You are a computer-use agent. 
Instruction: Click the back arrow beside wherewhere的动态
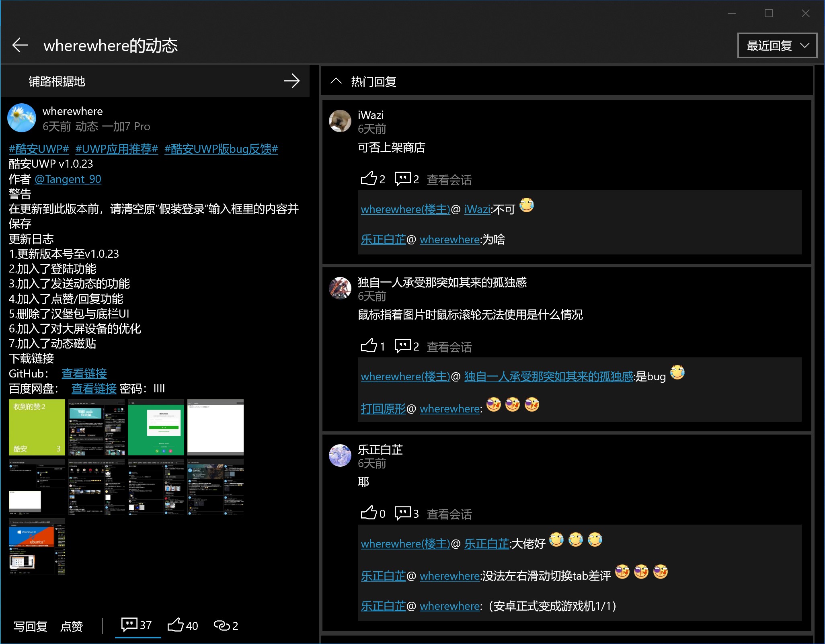pos(20,45)
